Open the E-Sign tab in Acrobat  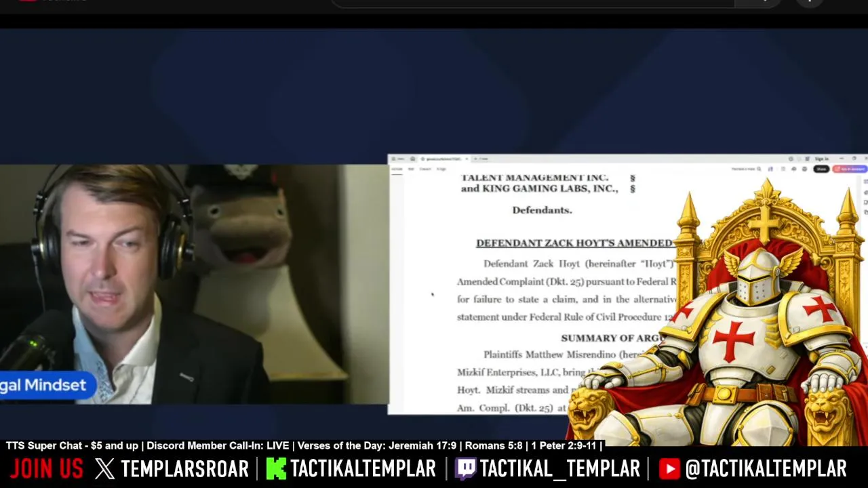pyautogui.click(x=441, y=169)
